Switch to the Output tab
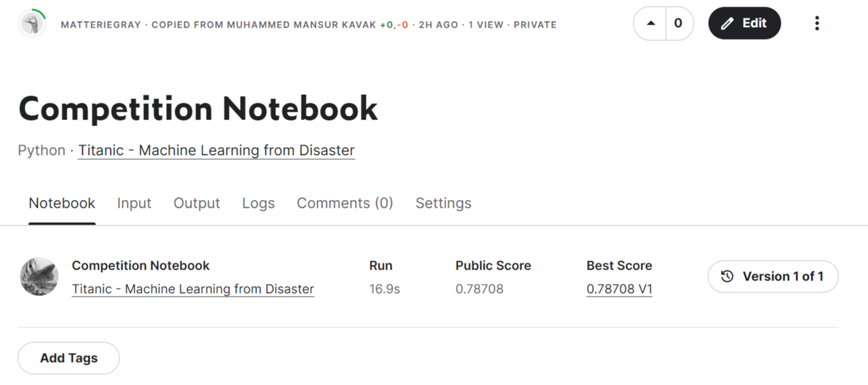The height and width of the screenshot is (385, 868). pyautogui.click(x=197, y=203)
